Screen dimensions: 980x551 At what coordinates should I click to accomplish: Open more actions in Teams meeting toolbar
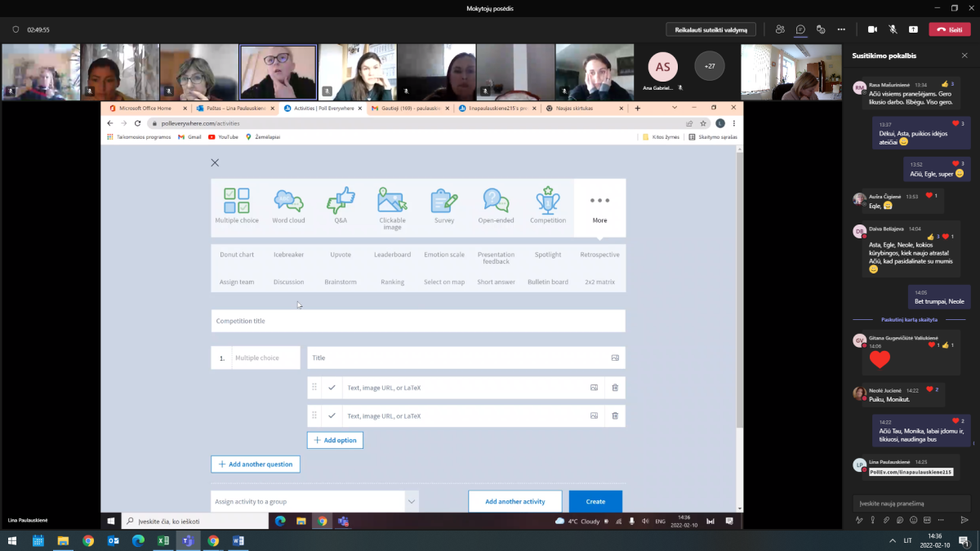coord(841,29)
